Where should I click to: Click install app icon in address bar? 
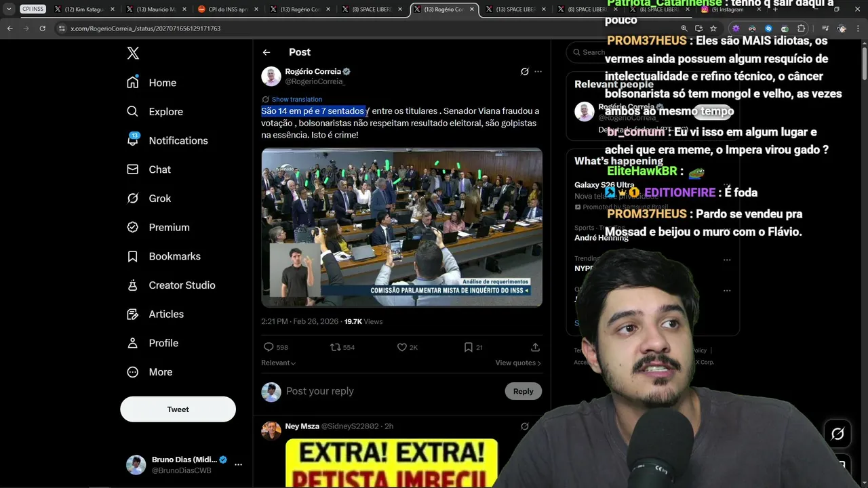click(x=698, y=28)
